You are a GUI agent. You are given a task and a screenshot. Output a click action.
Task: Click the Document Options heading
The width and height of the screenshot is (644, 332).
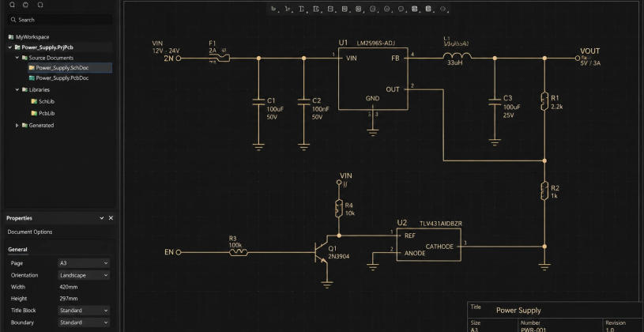30,232
